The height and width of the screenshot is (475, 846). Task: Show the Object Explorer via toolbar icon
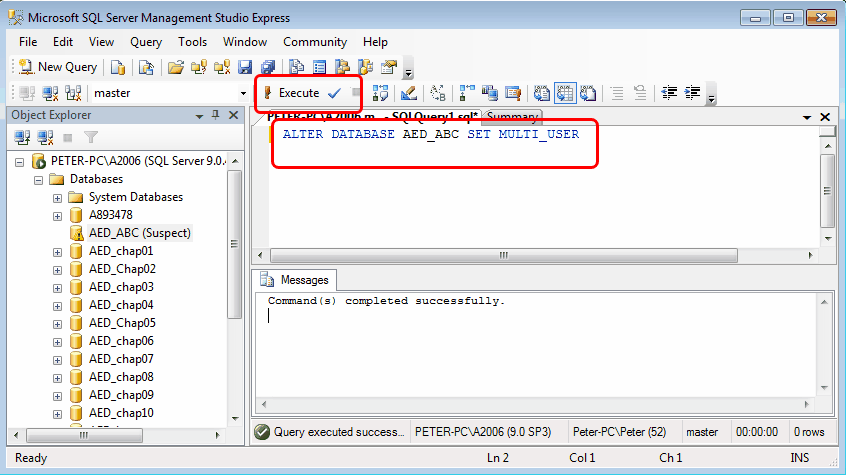pyautogui.click(x=342, y=67)
